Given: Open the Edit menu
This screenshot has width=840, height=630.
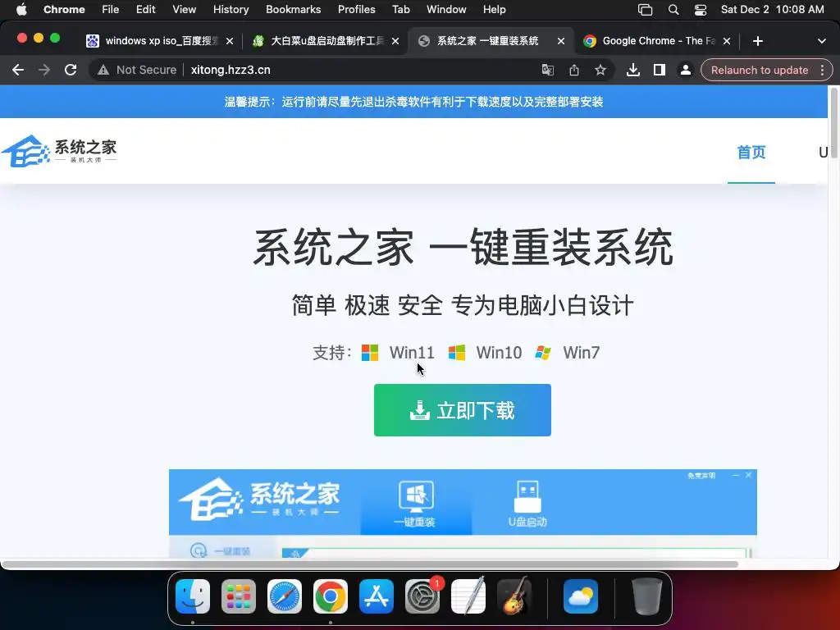Looking at the screenshot, I should tap(145, 10).
